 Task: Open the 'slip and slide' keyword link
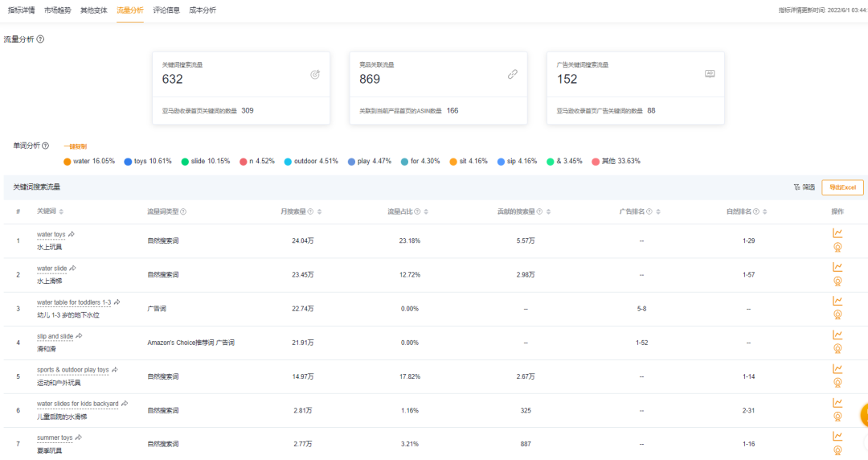(x=55, y=336)
